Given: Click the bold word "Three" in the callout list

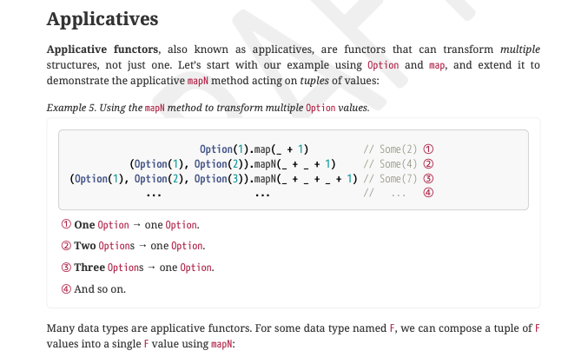Looking at the screenshot, I should point(89,268).
